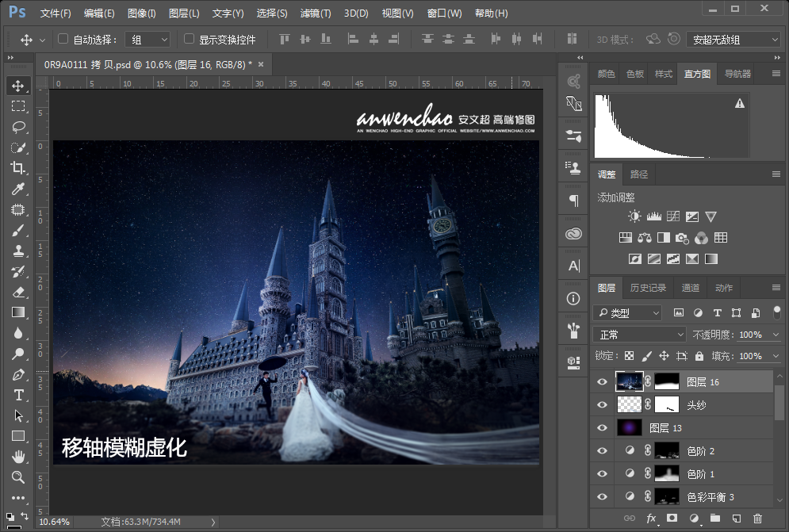Screen dimensions: 789x532
Task: Select the Horizontal Type tool
Action: [x=18, y=395]
